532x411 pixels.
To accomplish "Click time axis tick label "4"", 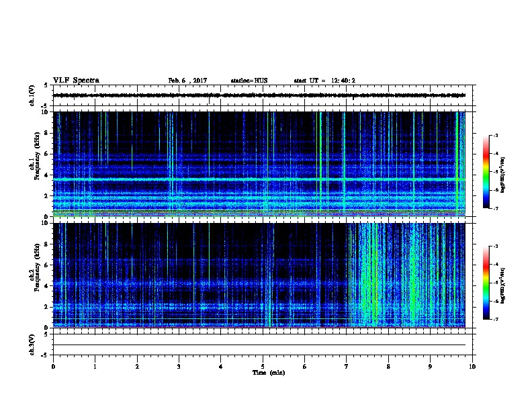I will click(x=220, y=367).
